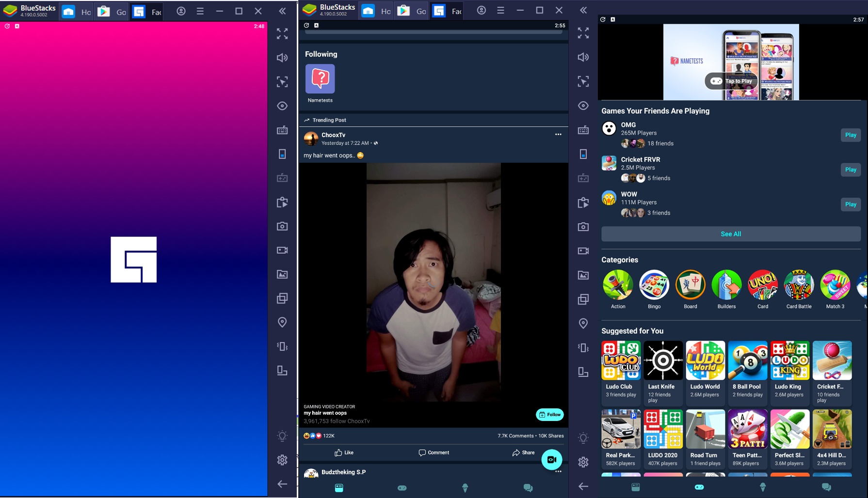Open Last Knife suggested game
The height and width of the screenshot is (498, 868).
coord(663,372)
